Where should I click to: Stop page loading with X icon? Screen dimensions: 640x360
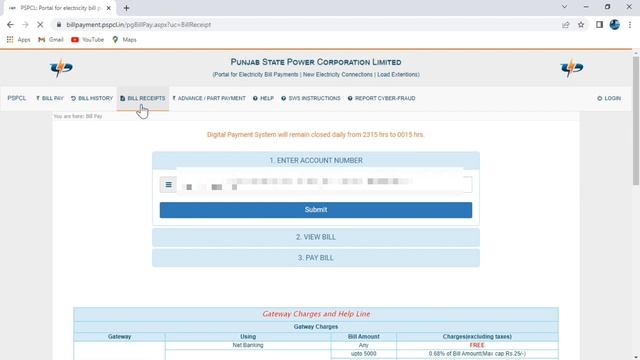40,25
